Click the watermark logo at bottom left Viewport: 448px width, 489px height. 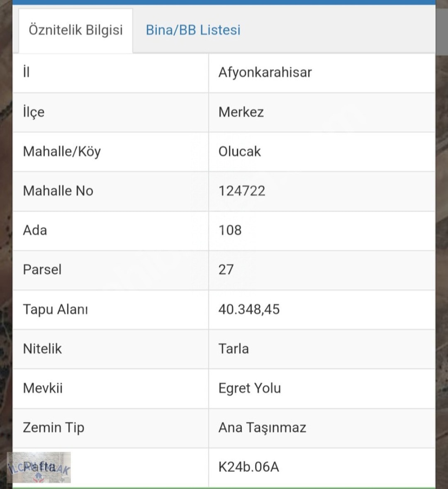point(39,468)
